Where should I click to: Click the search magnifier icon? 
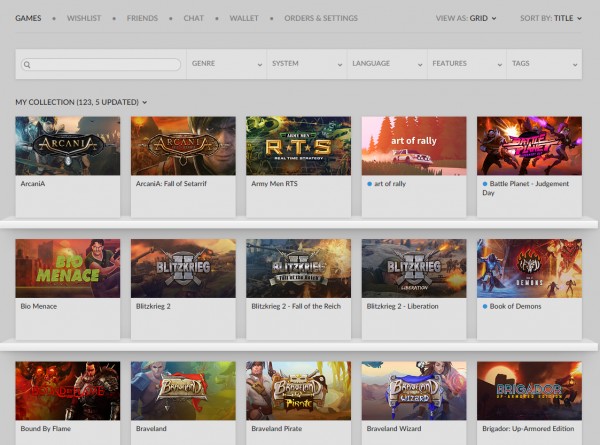coord(27,65)
